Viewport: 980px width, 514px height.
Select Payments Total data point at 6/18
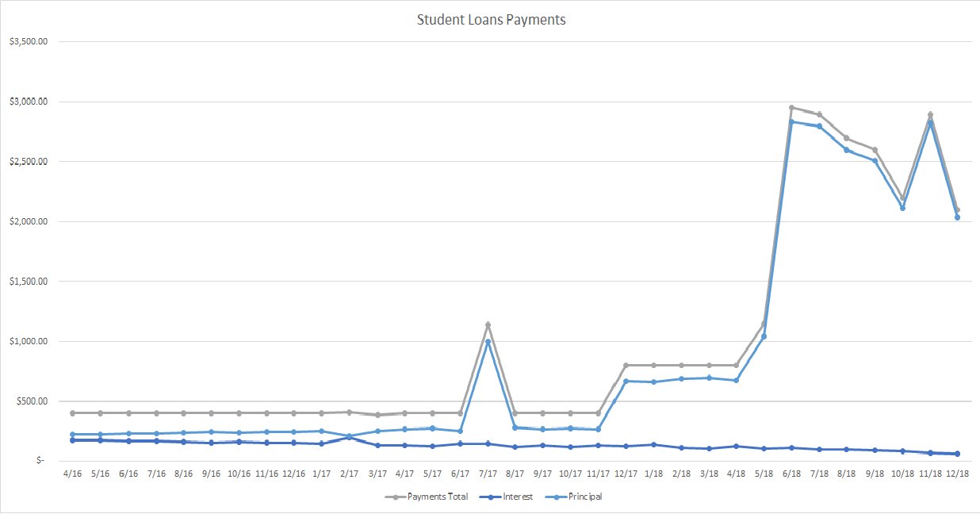coord(791,108)
